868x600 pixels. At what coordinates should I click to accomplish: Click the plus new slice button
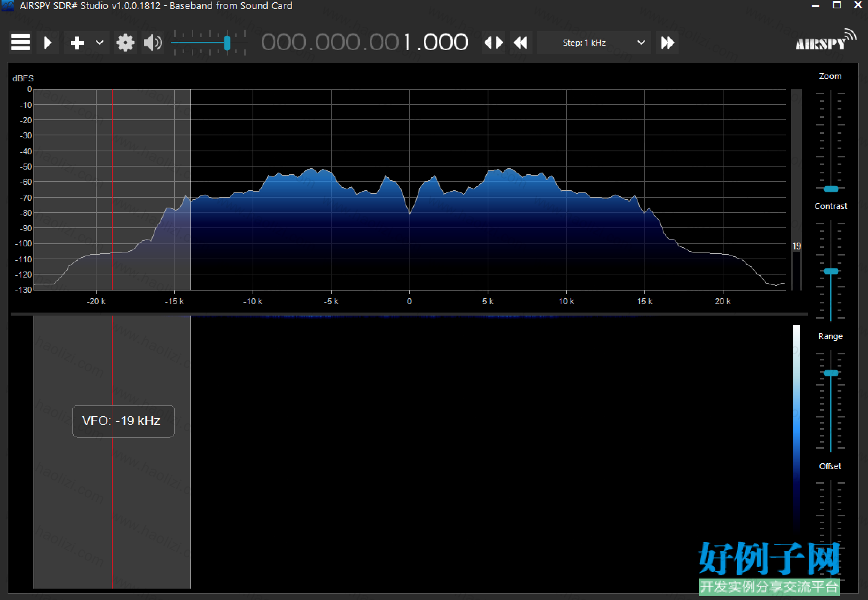[77, 43]
